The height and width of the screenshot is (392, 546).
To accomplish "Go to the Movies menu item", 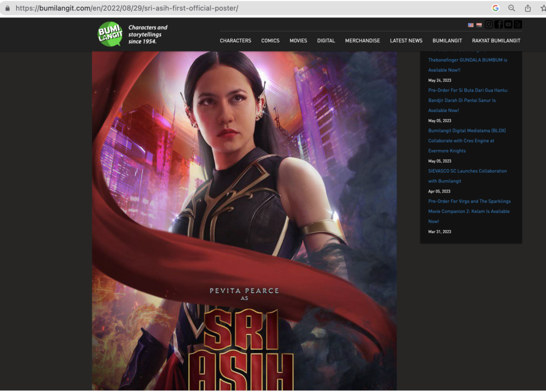I will tap(299, 41).
